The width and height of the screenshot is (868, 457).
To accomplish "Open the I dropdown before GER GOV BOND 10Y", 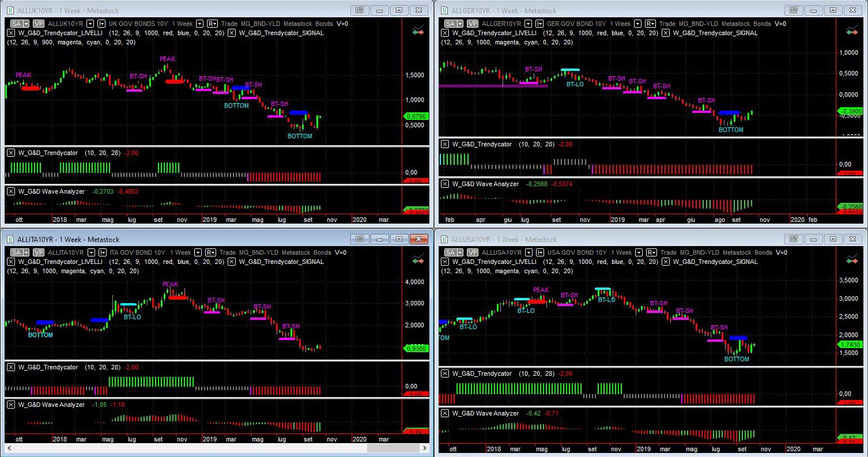I will coord(539,24).
